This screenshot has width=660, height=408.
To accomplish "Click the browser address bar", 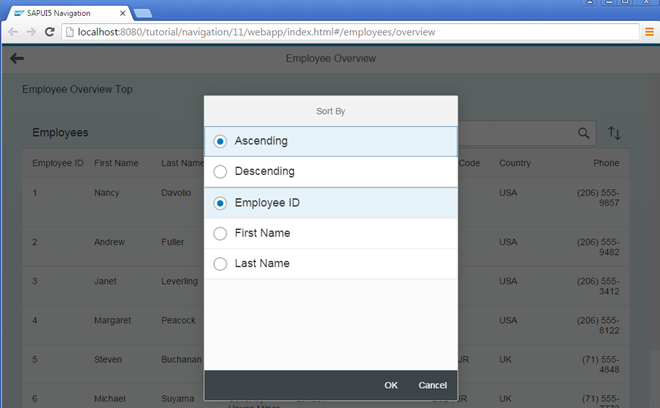I will tap(340, 33).
